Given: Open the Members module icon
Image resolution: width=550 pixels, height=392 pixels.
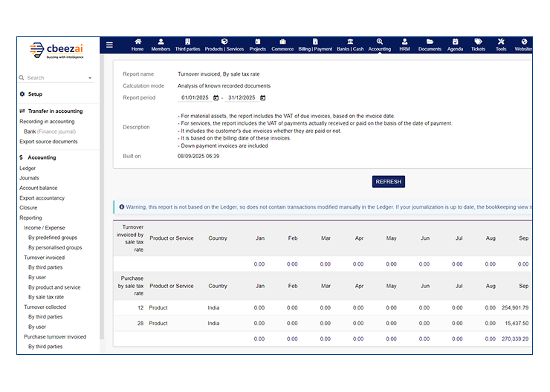Looking at the screenshot, I should pyautogui.click(x=161, y=45).
